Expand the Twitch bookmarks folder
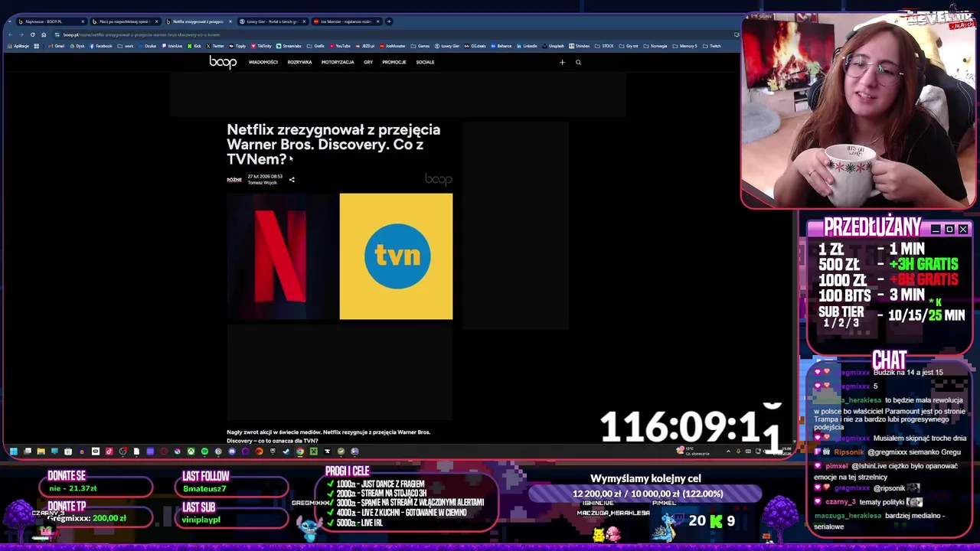Screen dimensions: 980x551 712,46
